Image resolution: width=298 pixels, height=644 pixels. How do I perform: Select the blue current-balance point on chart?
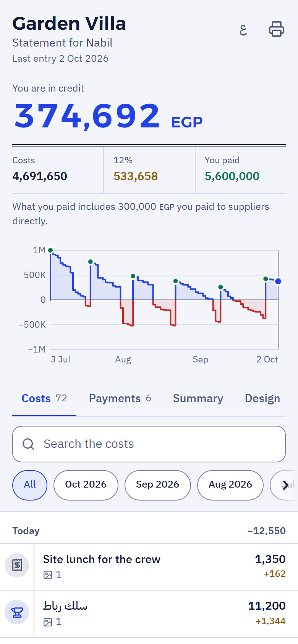pos(278,281)
